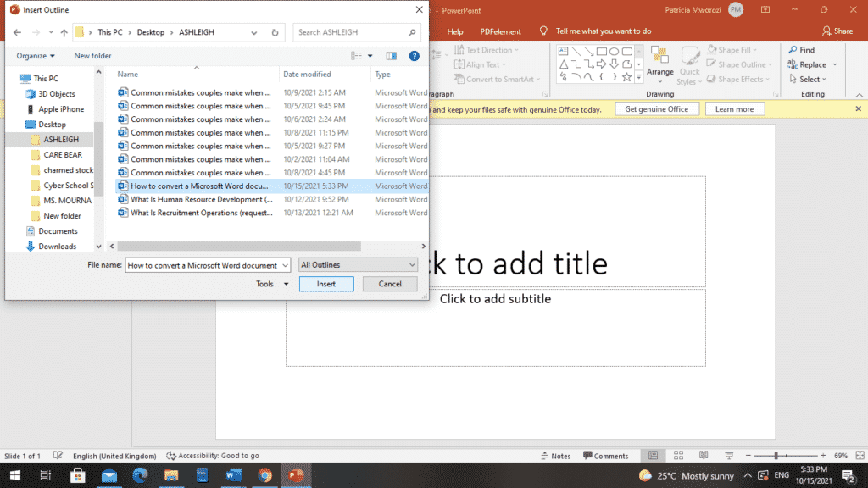The height and width of the screenshot is (488, 868).
Task: Open the All Outlines file type dropdown
Action: pos(358,265)
